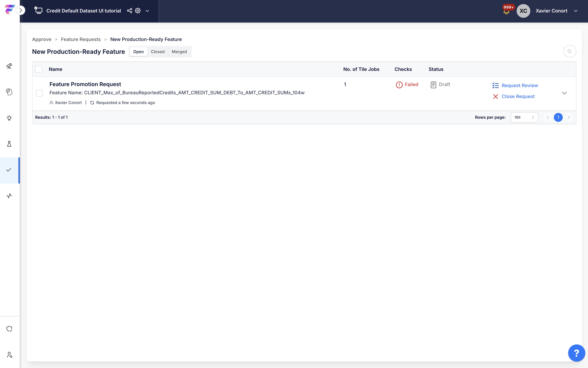The image size is (588, 368).
Task: Click the Request Review link
Action: click(519, 85)
